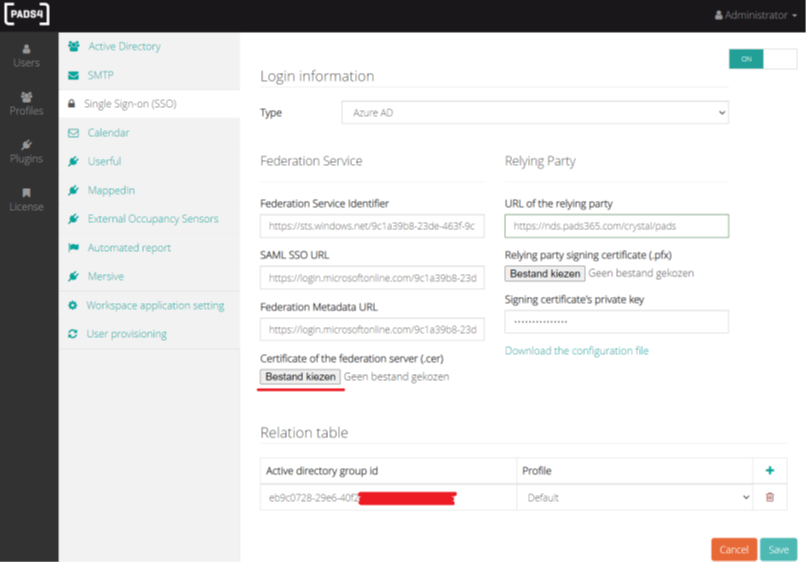Click the Single Sign-on lock icon

pos(71,103)
